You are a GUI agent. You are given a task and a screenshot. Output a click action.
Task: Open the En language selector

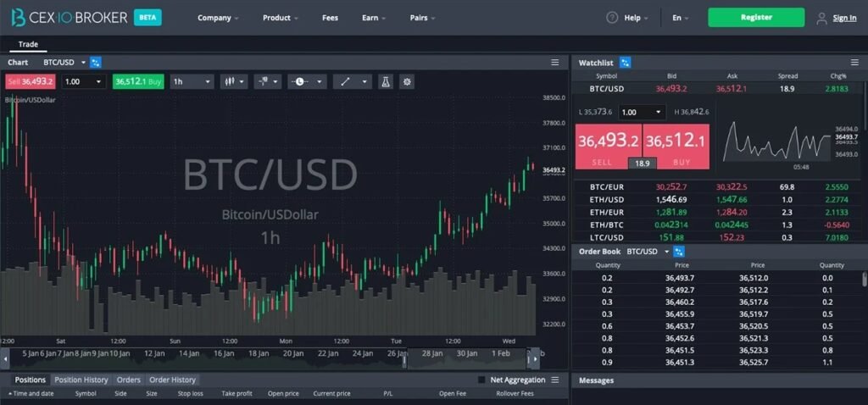(680, 18)
